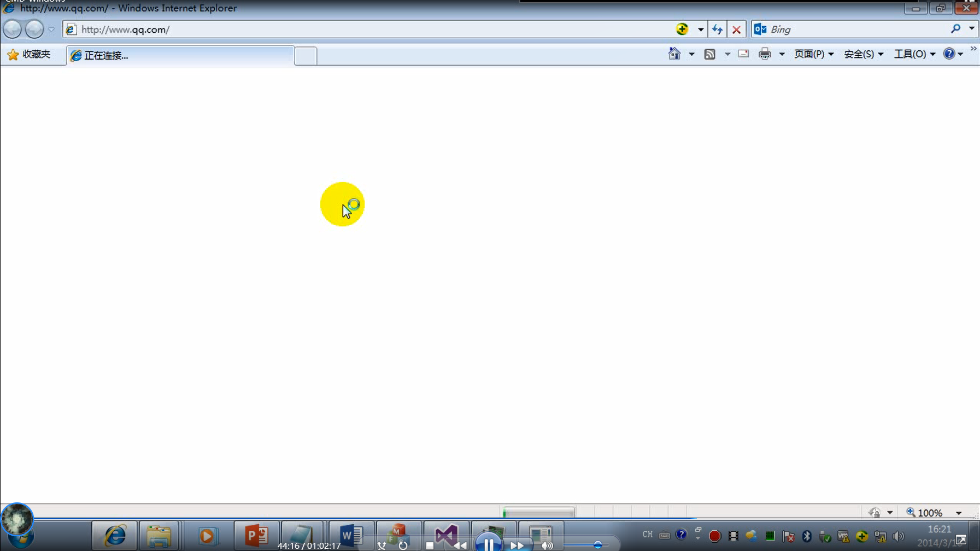
Task: Click the green 360 security icon in address bar
Action: pos(682,29)
